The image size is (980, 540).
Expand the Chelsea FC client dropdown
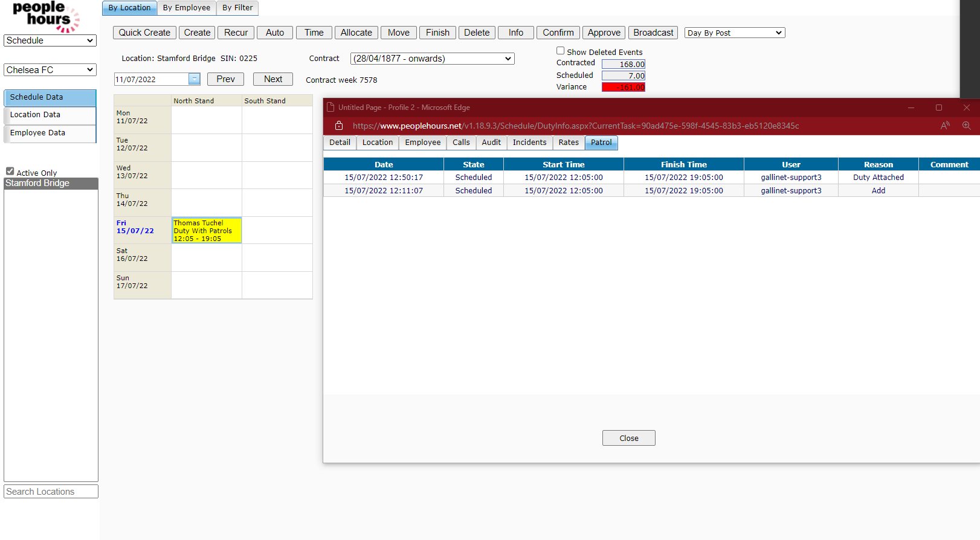coord(50,70)
